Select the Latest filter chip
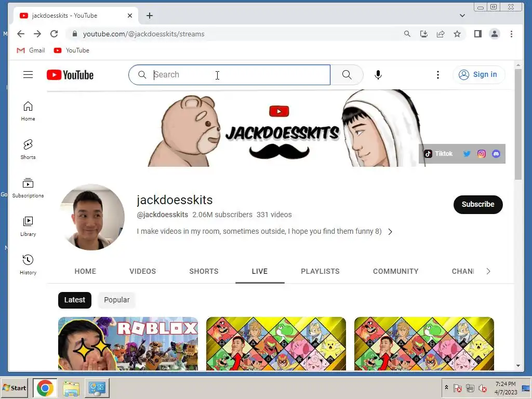Screen dimensions: 532x399 click(75, 300)
